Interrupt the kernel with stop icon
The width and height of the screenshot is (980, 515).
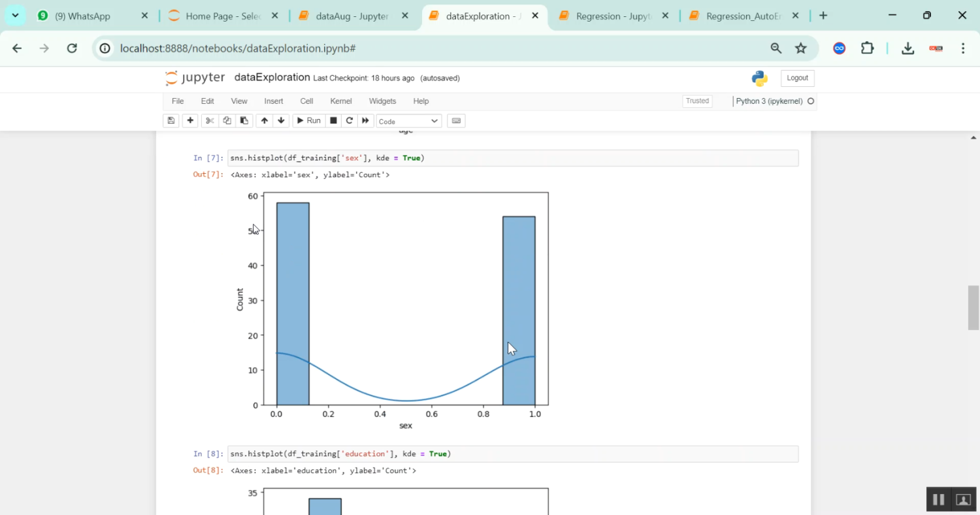pos(333,121)
